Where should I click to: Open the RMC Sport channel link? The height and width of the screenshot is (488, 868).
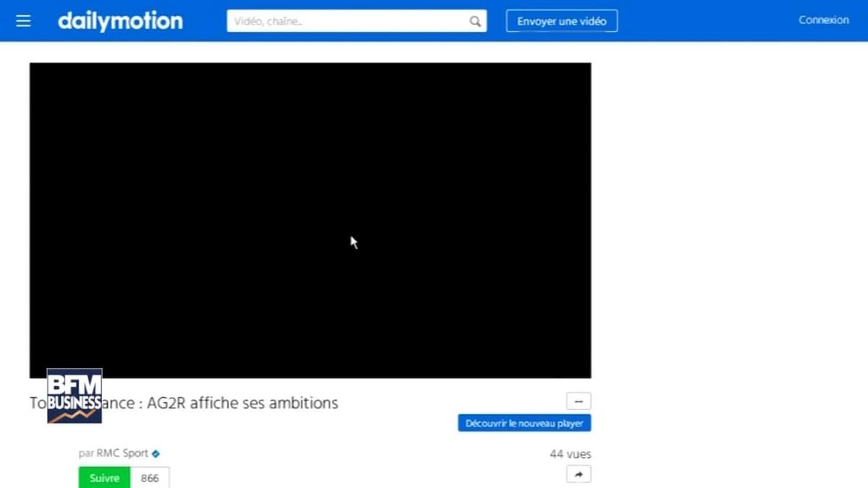[x=124, y=453]
